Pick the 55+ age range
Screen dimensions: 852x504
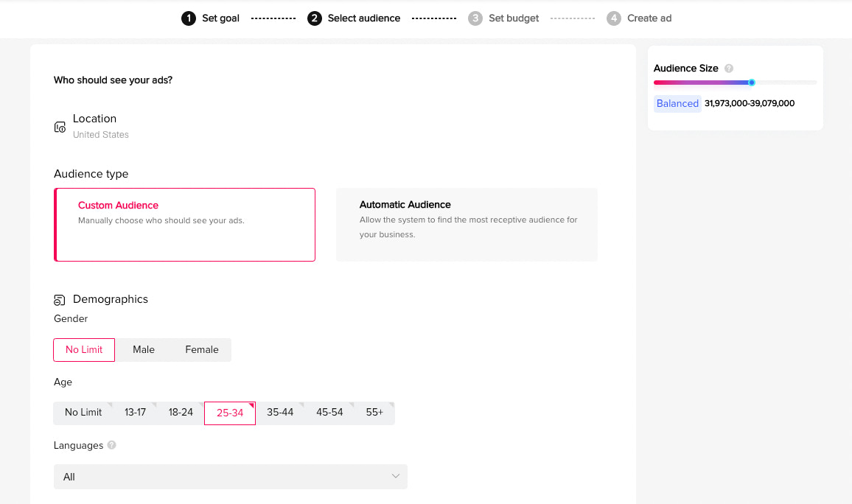point(374,413)
